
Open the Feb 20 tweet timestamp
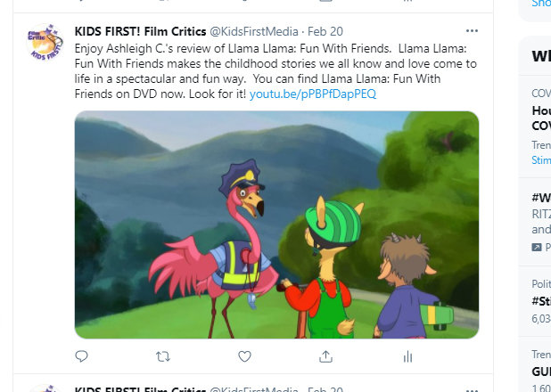click(325, 31)
